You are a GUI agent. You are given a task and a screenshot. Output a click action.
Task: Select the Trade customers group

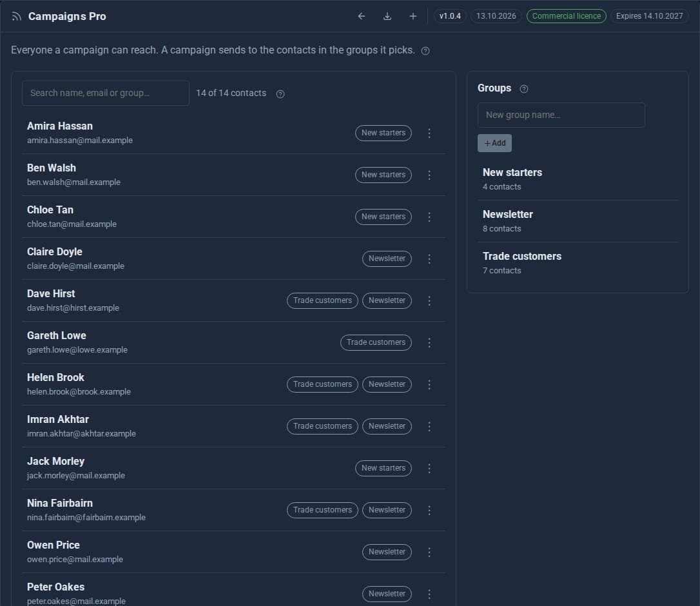tap(578, 263)
